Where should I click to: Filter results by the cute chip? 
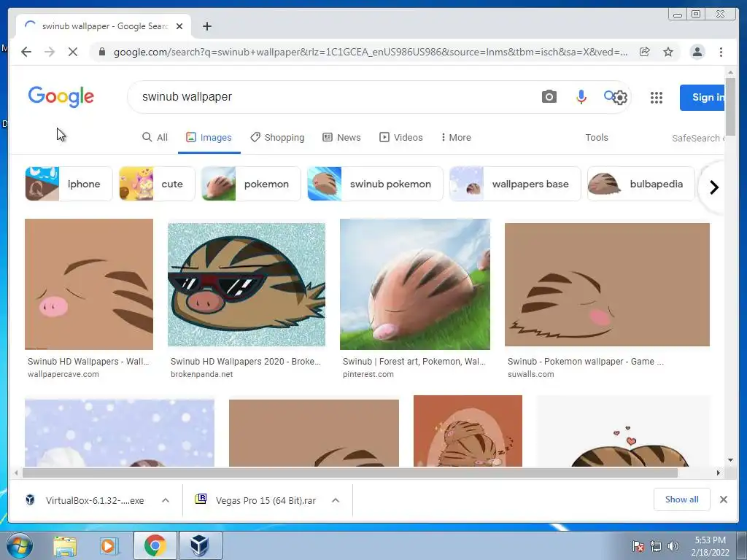[157, 184]
